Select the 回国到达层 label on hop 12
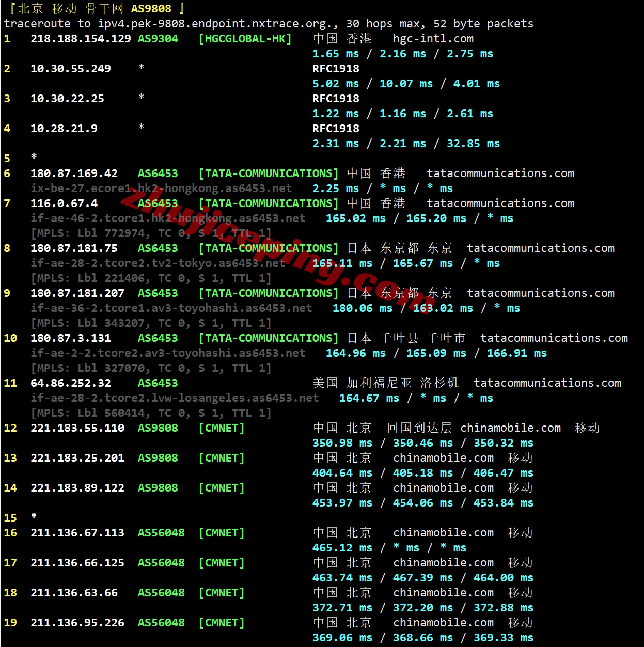Screen dimensions: 644x647 (419, 428)
